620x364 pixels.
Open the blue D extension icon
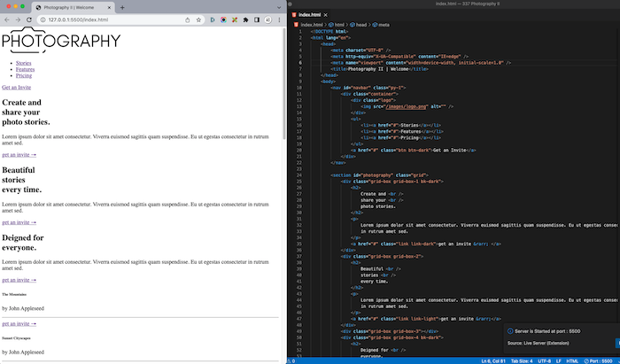tap(213, 19)
